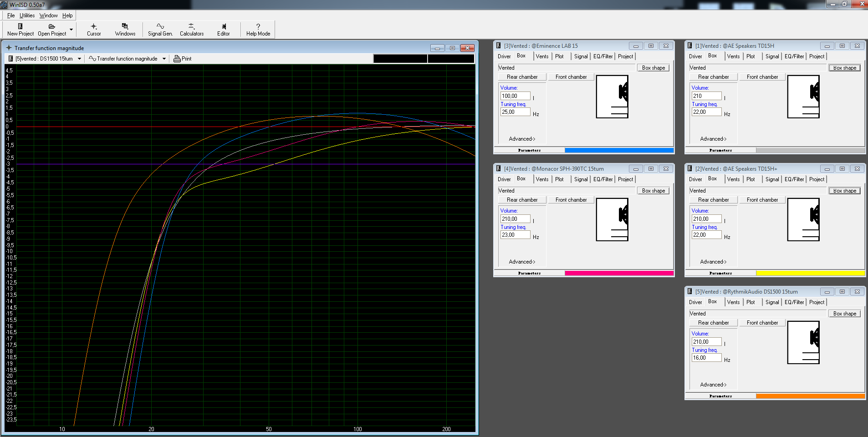
Task: Click Tuning freq field 25,00 in Eminence window
Action: point(516,112)
